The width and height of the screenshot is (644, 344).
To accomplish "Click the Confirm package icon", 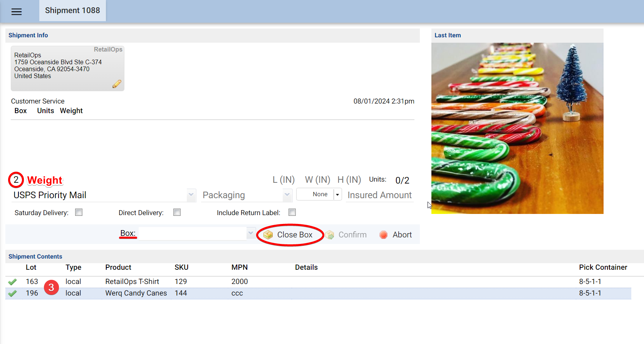I will pyautogui.click(x=330, y=235).
